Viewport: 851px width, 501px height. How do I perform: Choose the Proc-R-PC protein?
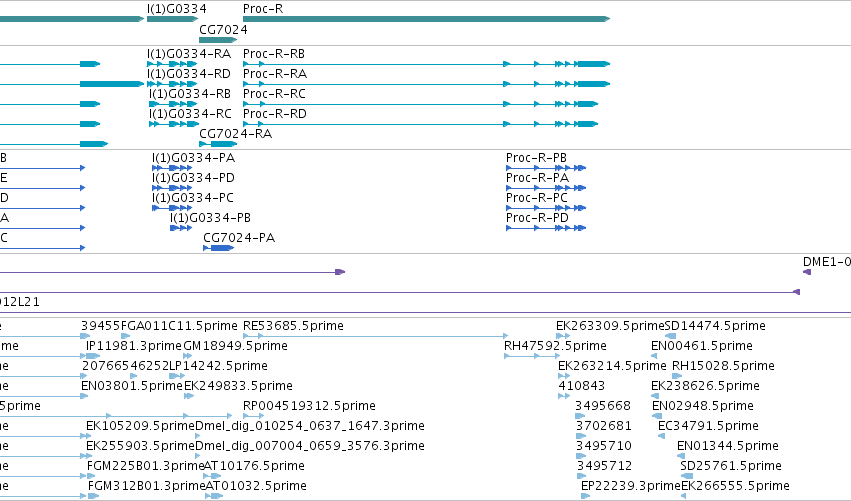click(x=537, y=198)
